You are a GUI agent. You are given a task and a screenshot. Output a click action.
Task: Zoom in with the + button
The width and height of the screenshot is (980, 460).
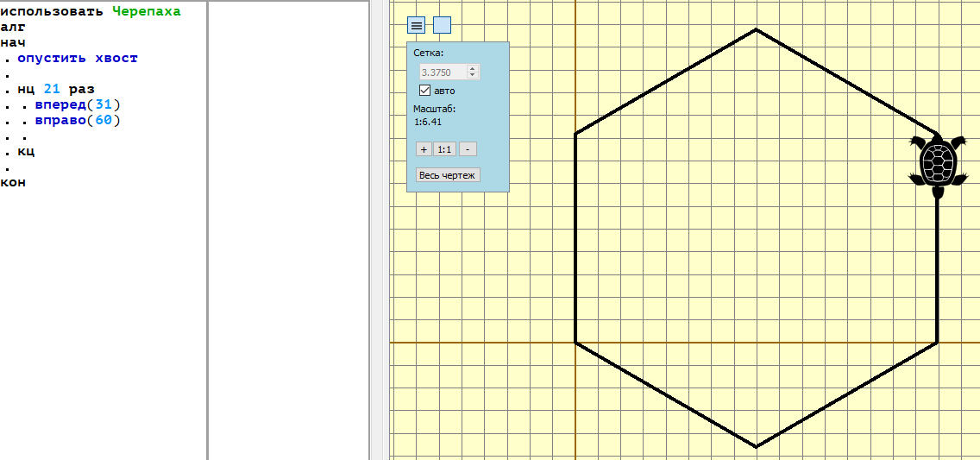click(x=424, y=149)
